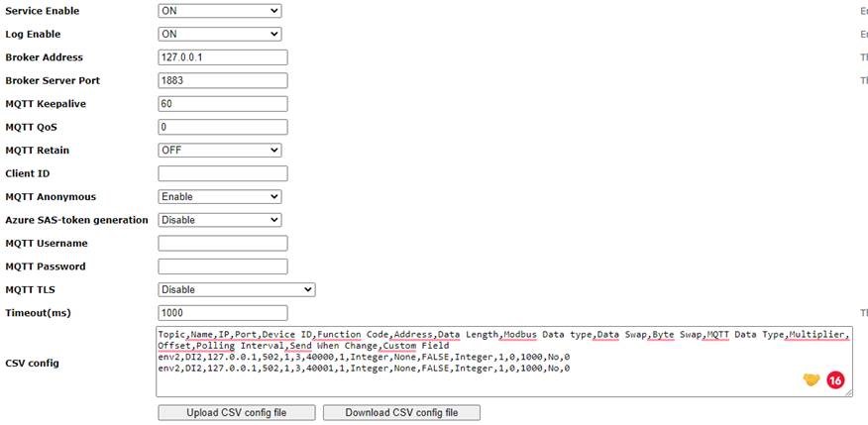Open Azure SAS-token generation dropdown

(219, 220)
